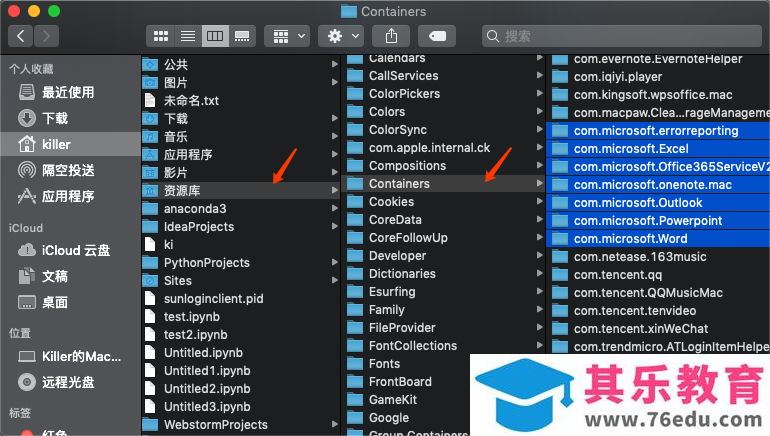The height and width of the screenshot is (436, 770).
Task: Select the com.netease.163music folder
Action: pyautogui.click(x=659, y=257)
